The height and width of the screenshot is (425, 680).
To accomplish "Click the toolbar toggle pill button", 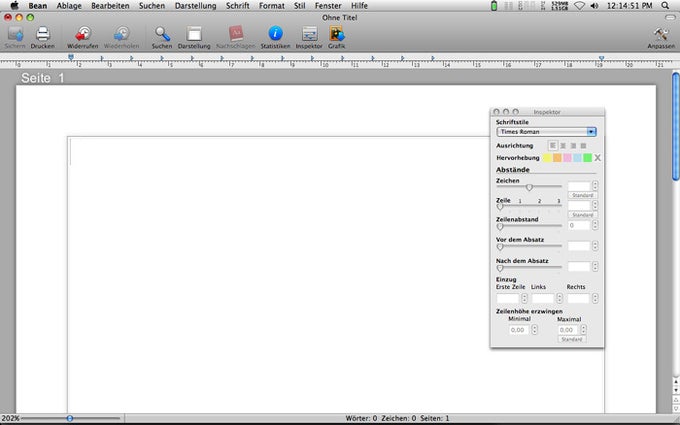I will pyautogui.click(x=670, y=17).
